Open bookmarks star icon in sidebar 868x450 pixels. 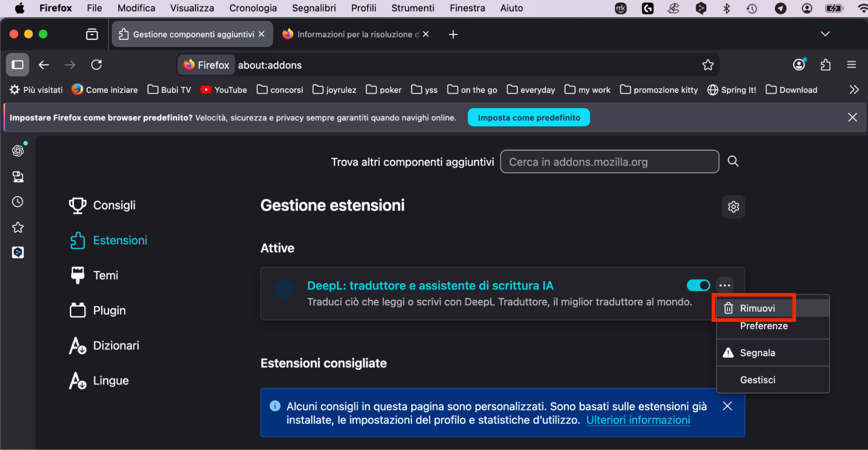18,227
